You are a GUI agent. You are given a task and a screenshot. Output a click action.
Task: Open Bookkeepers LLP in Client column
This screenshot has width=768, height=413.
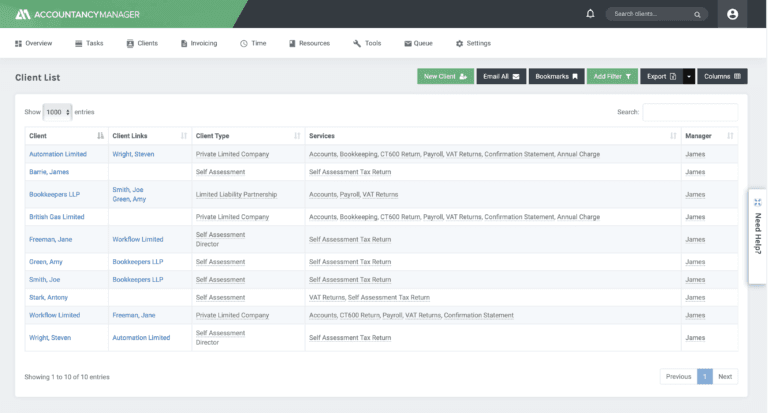(x=54, y=194)
